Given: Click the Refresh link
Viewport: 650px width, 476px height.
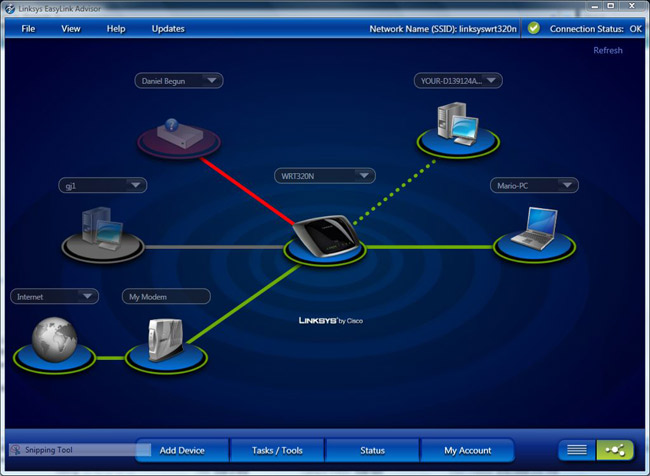Looking at the screenshot, I should point(607,50).
